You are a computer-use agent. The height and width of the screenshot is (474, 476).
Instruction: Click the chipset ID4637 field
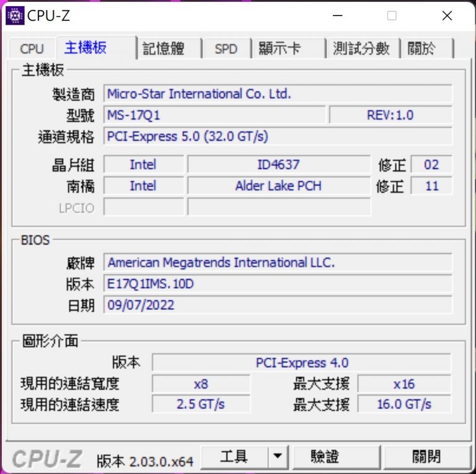pos(279,164)
